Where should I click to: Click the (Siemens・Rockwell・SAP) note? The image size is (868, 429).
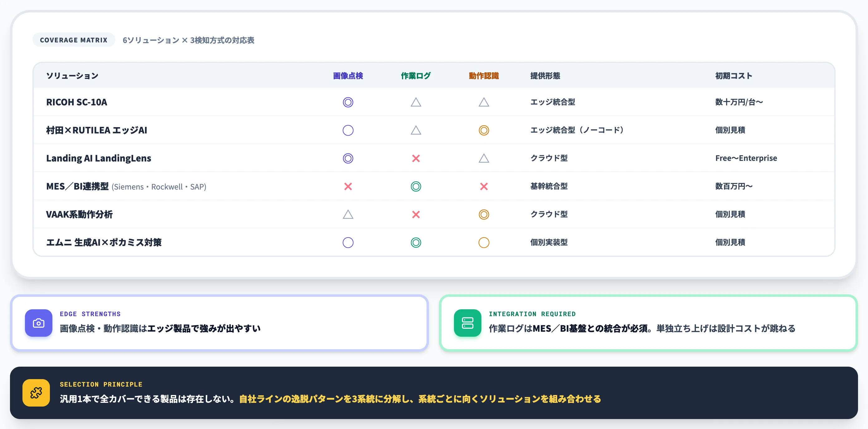coord(159,187)
